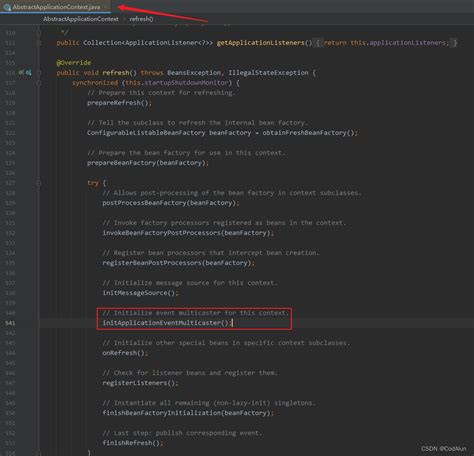Click the initApplicationEventMulticaster() call

[x=166, y=323]
